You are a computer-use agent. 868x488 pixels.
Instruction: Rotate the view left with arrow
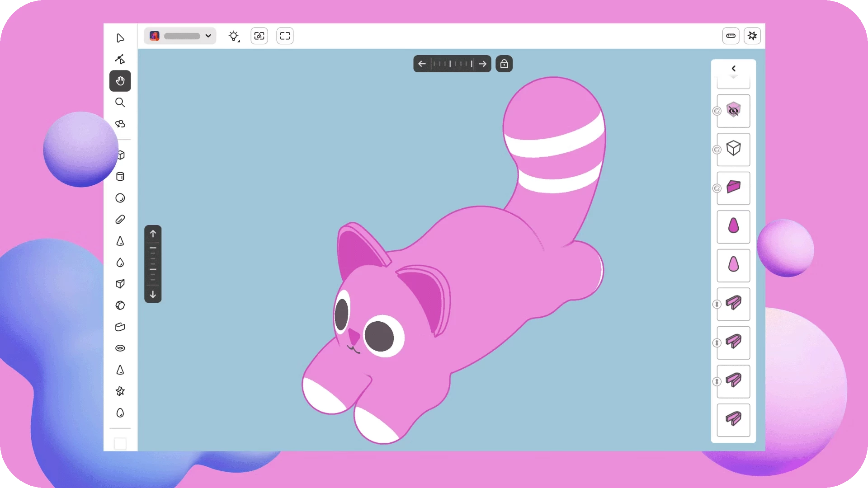(422, 64)
